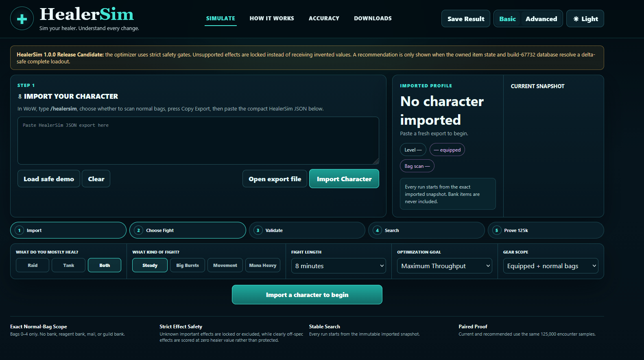Choose Steady fight type
Image resolution: width=644 pixels, height=360 pixels.
(x=150, y=265)
